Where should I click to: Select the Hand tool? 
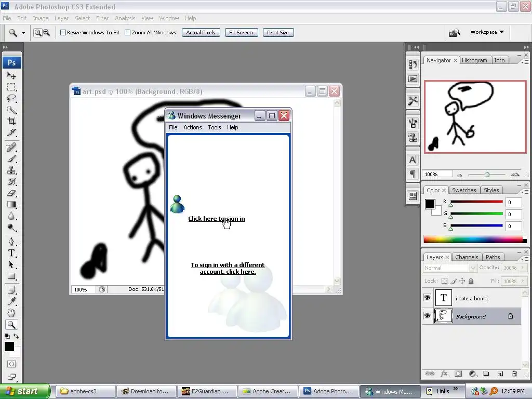[11, 313]
